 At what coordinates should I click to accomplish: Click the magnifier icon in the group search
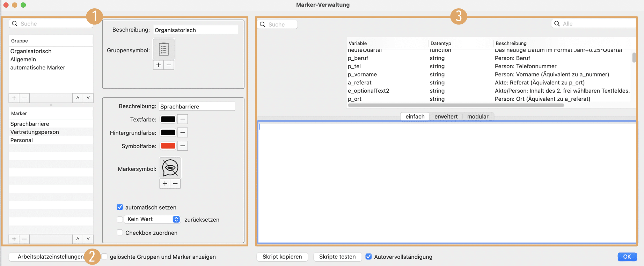pyautogui.click(x=15, y=24)
